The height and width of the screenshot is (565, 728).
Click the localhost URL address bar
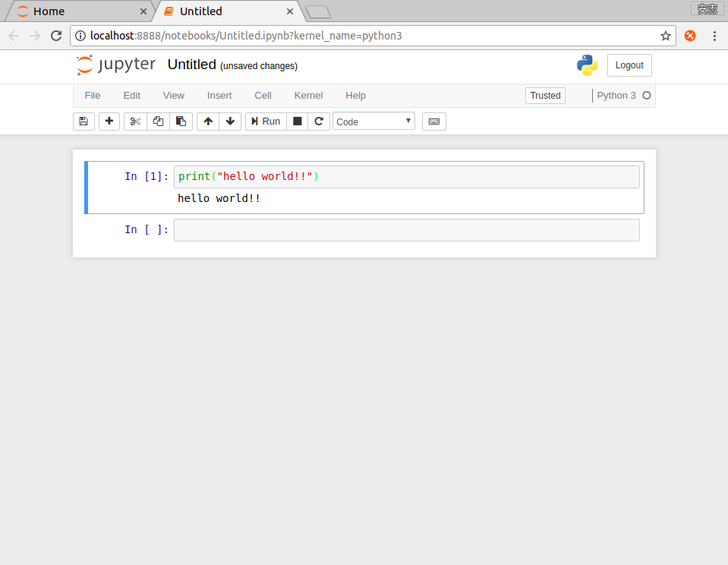point(373,36)
